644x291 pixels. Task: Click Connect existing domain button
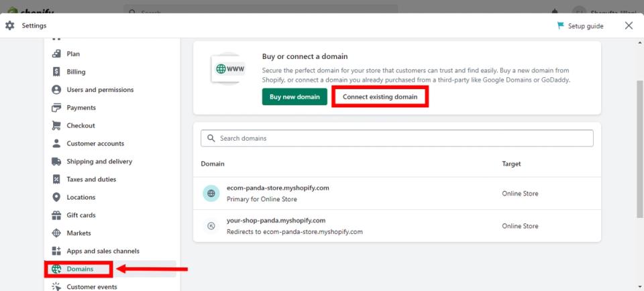[x=380, y=97]
